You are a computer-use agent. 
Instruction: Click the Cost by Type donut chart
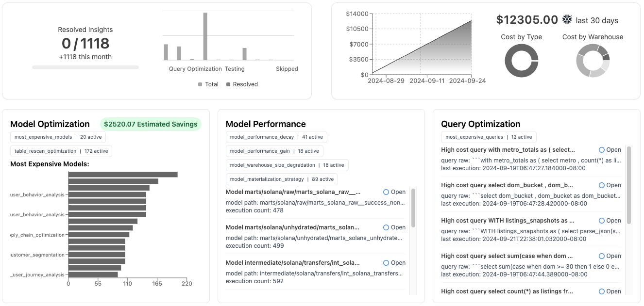pos(522,61)
